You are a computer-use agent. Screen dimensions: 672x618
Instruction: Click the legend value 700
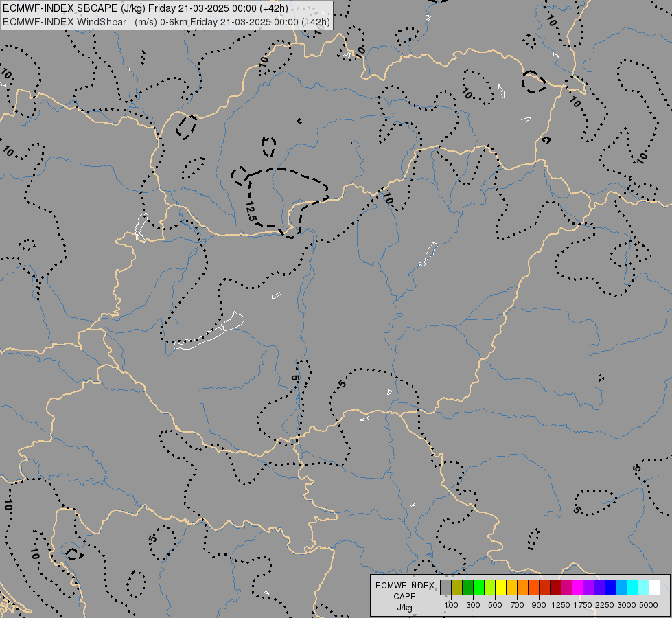[x=518, y=605]
